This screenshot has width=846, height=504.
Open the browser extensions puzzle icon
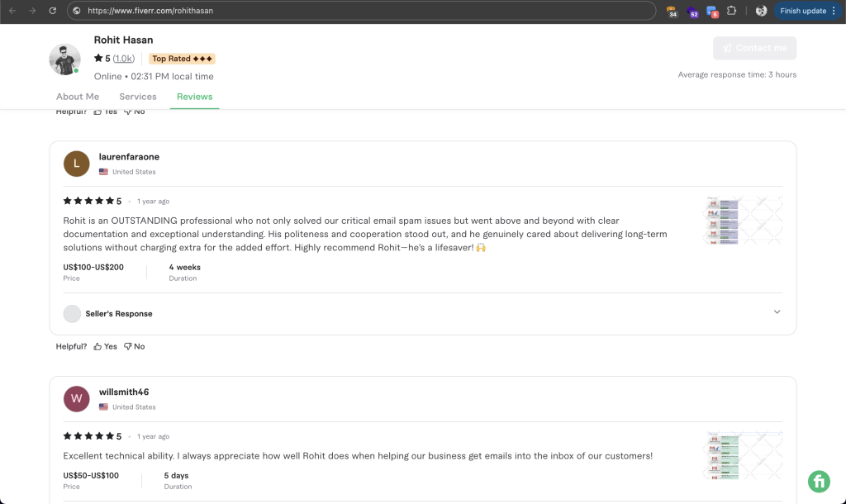[x=732, y=12]
